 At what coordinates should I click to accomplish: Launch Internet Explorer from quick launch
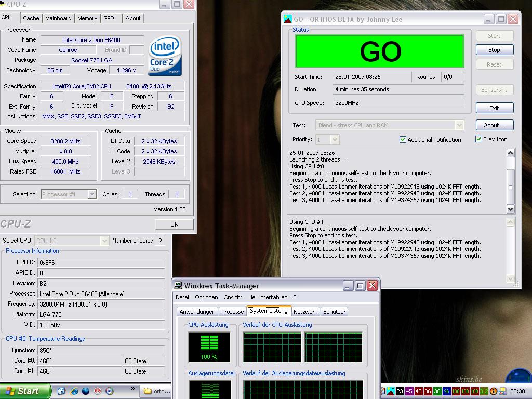(74, 391)
